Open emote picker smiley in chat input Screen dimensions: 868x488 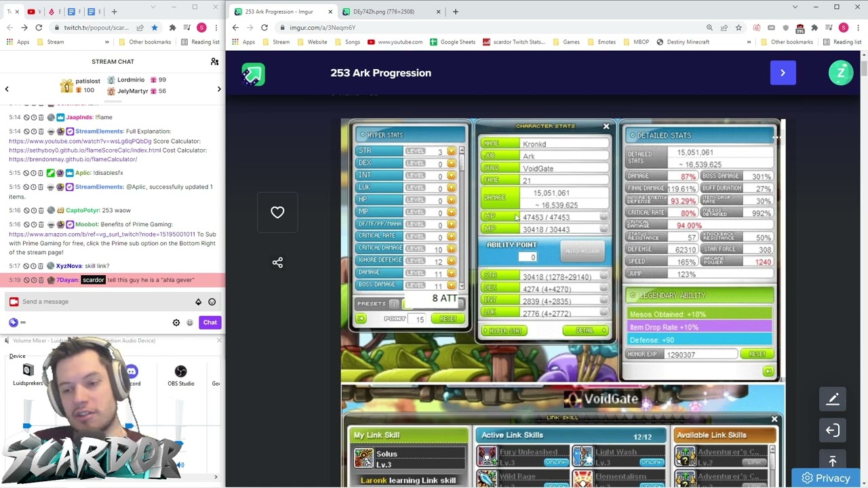coord(212,302)
